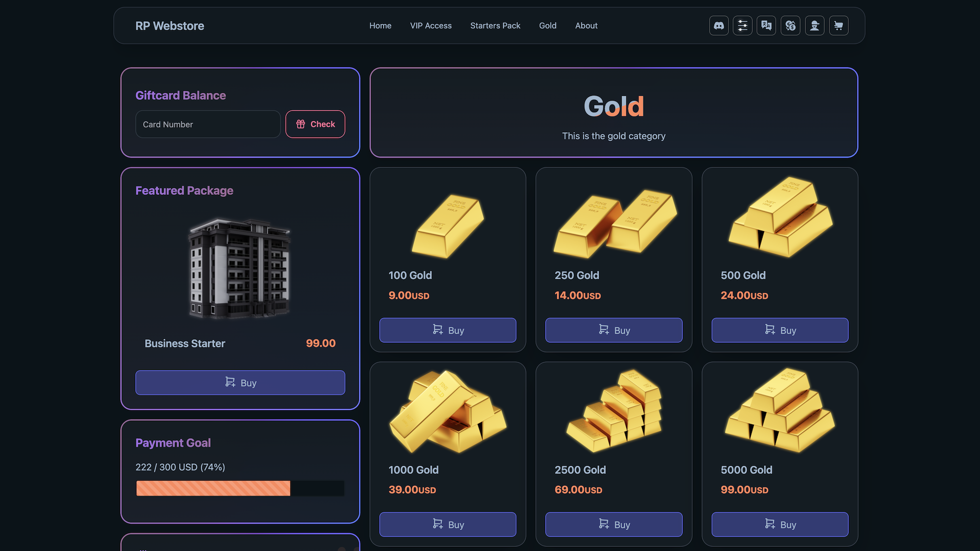Open the About page link

(x=586, y=26)
